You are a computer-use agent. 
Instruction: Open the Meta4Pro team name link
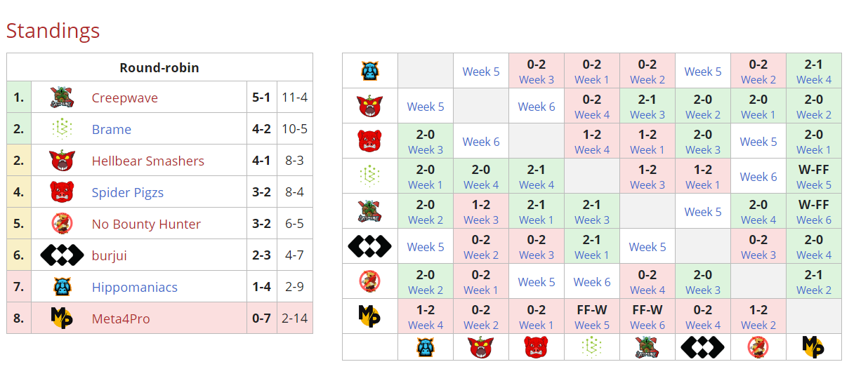click(x=121, y=319)
